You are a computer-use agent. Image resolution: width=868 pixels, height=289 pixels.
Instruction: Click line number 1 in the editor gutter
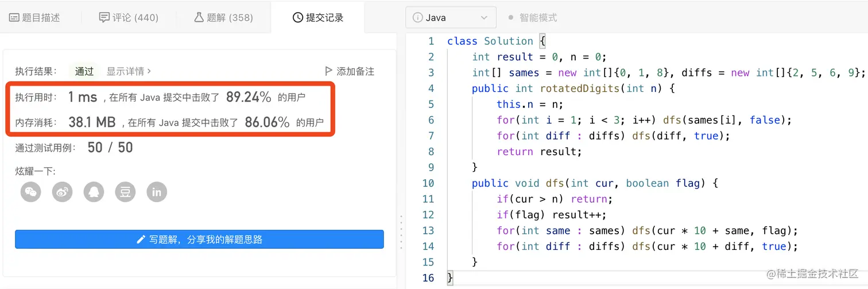point(431,41)
